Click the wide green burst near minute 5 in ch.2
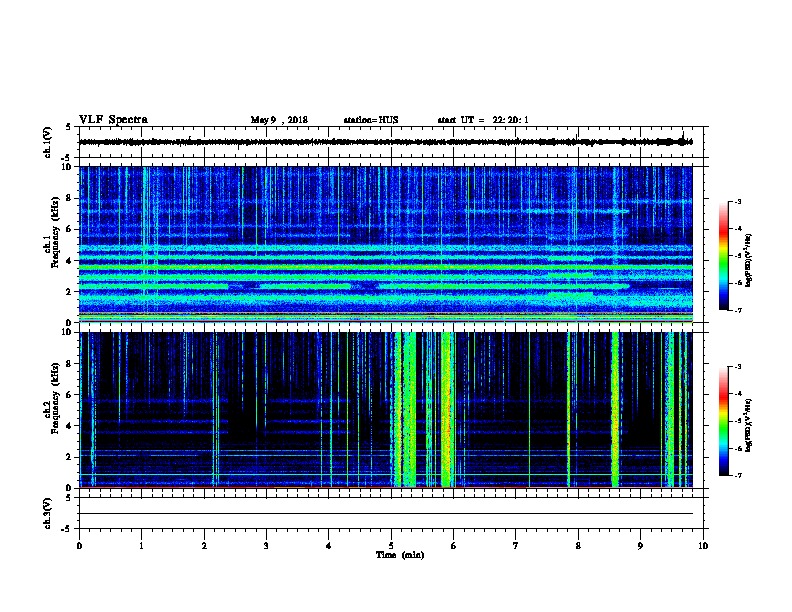The height and width of the screenshot is (612, 792). [408, 409]
